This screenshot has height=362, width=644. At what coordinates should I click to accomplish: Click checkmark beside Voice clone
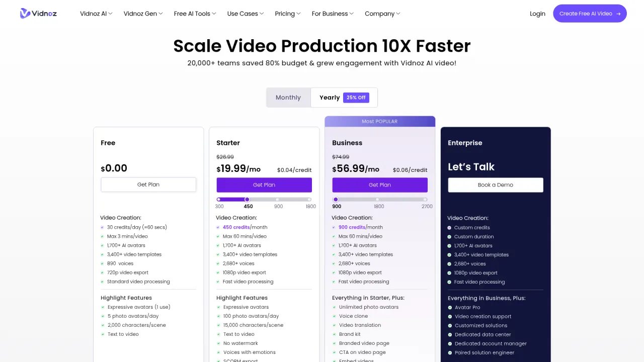point(334,316)
